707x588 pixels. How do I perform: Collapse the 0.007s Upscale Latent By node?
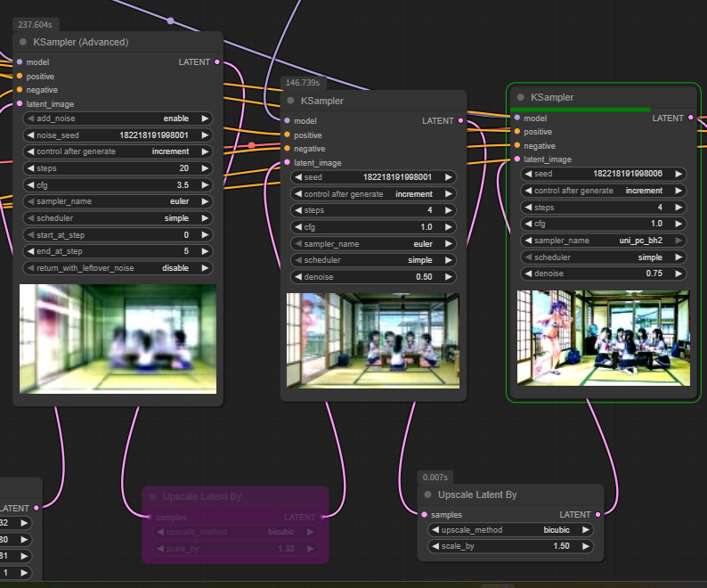click(x=427, y=494)
